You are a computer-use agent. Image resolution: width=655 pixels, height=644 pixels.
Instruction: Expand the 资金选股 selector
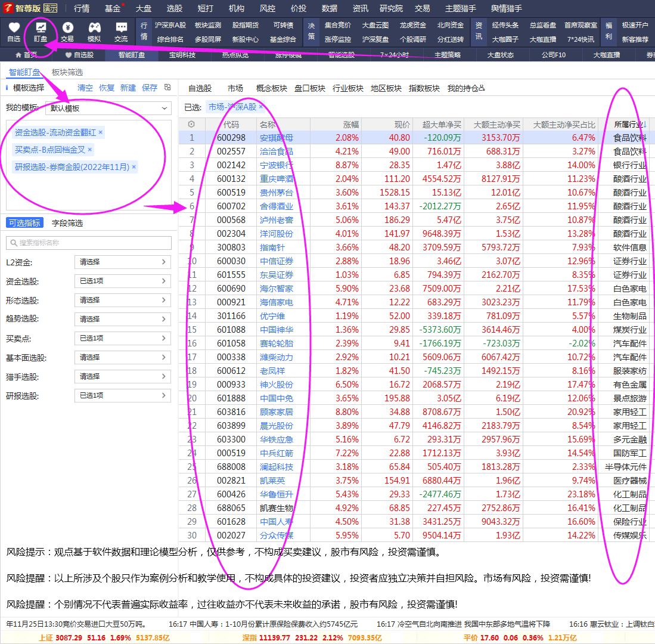click(122, 281)
